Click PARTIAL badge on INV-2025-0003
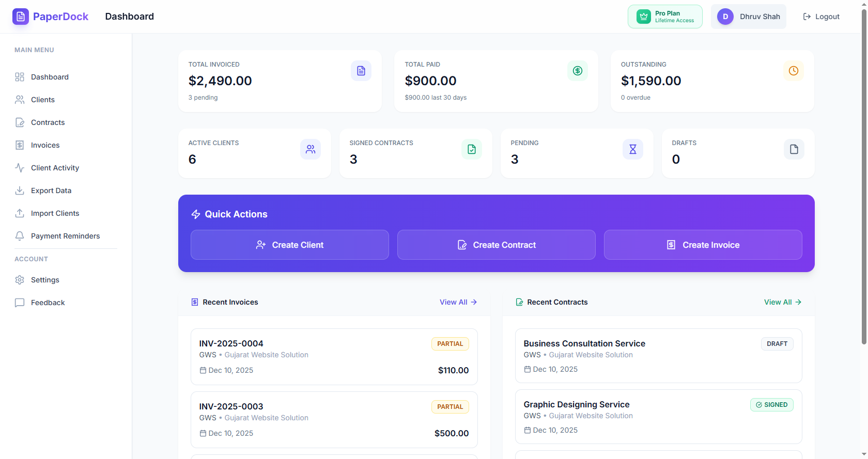868x459 pixels. pyautogui.click(x=450, y=407)
